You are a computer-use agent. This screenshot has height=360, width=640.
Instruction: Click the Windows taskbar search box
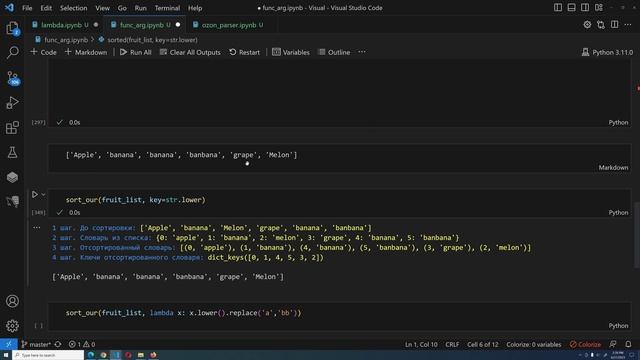pyautogui.click(x=48, y=355)
